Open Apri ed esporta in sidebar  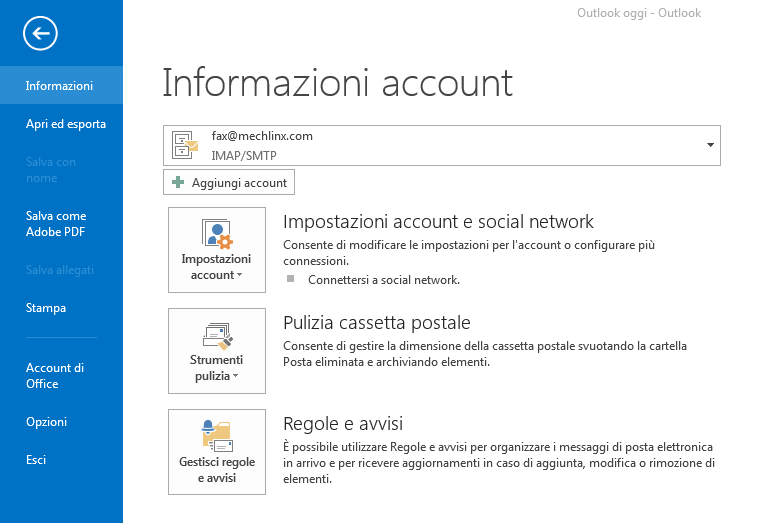coord(66,124)
